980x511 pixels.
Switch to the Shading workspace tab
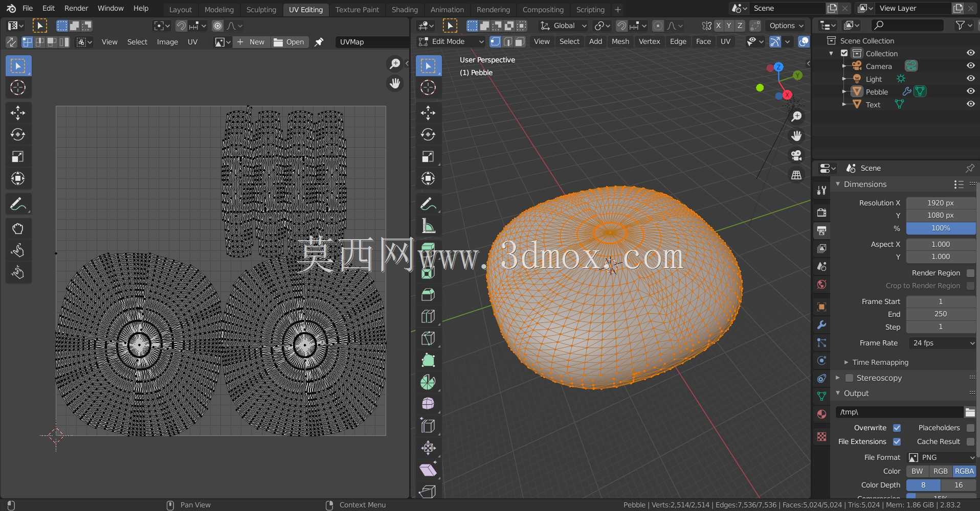pyautogui.click(x=405, y=9)
